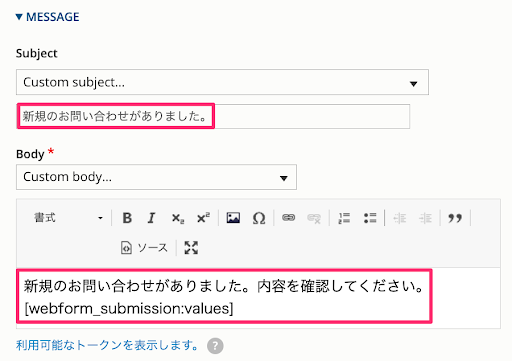Click the decrease indent icon
Screen dimensions: 512x361
[400, 218]
